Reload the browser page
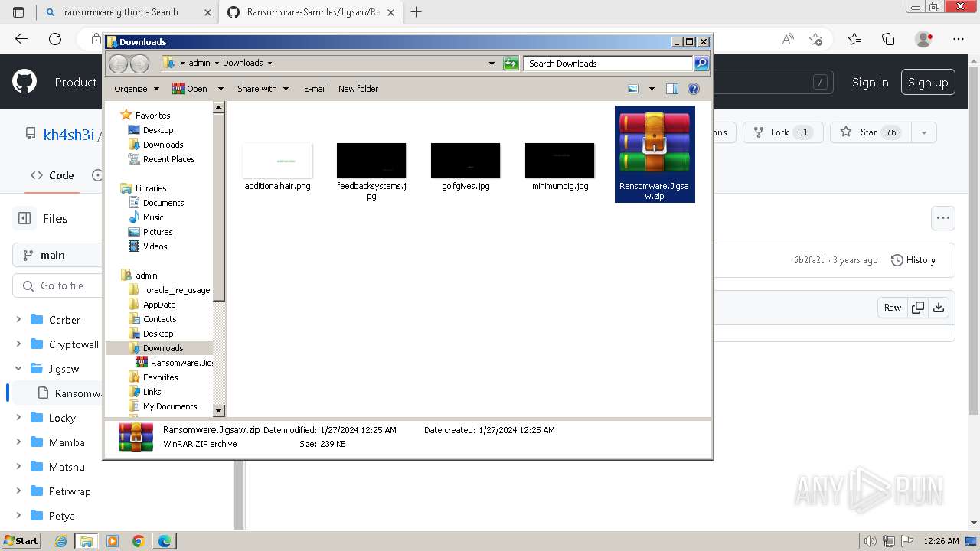The image size is (980, 551). (55, 39)
